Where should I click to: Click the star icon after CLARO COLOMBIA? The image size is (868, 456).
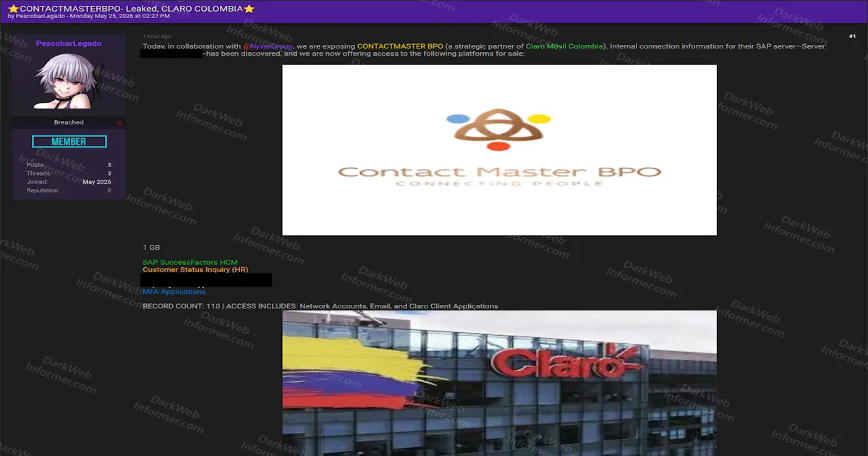pos(249,8)
